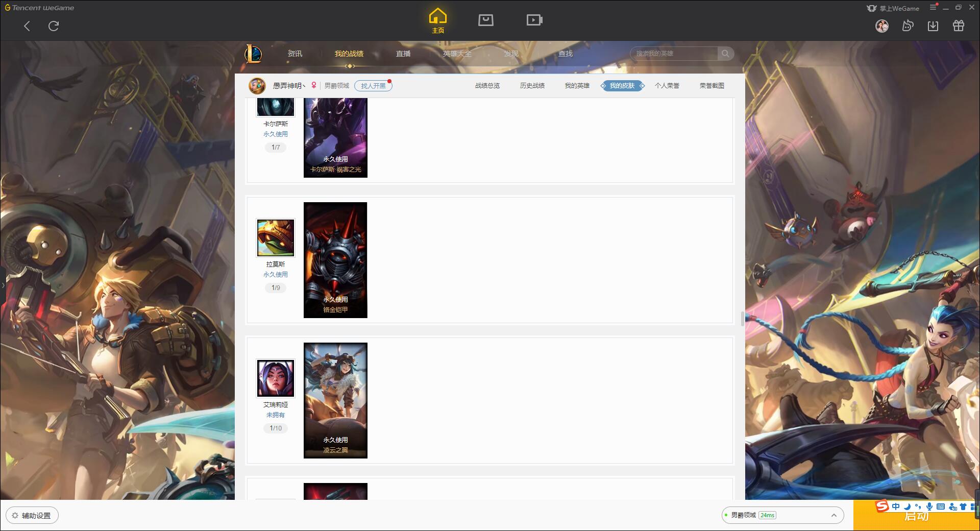
Task: Open the soft keyboard icon in IME bar
Action: pos(941,506)
